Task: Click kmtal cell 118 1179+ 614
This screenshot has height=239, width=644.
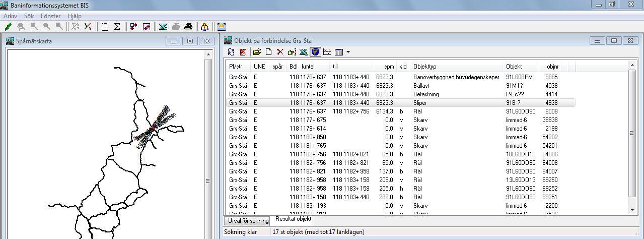Action: pyautogui.click(x=308, y=129)
